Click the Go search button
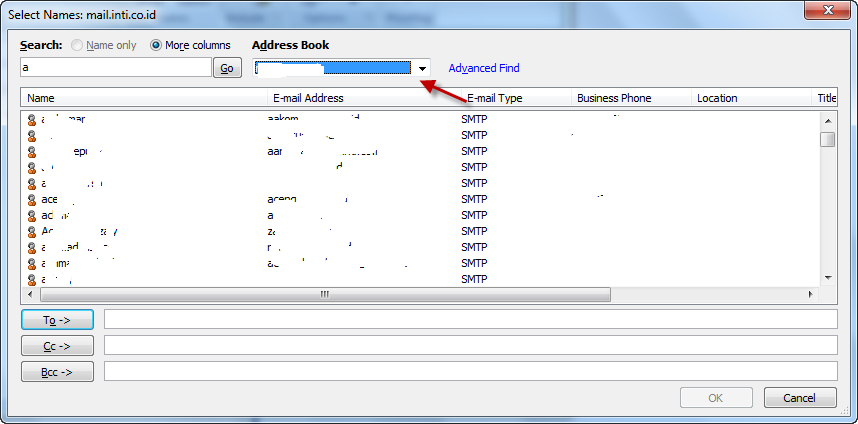 tap(227, 68)
